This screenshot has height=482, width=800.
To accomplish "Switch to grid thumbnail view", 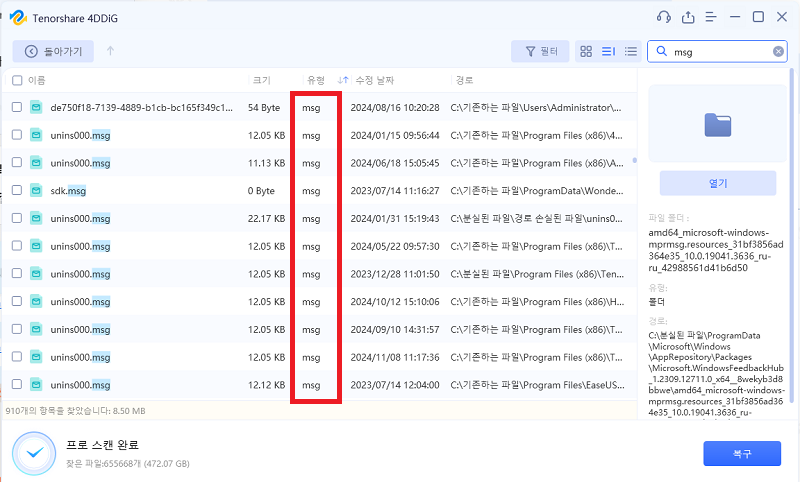I will (x=587, y=52).
